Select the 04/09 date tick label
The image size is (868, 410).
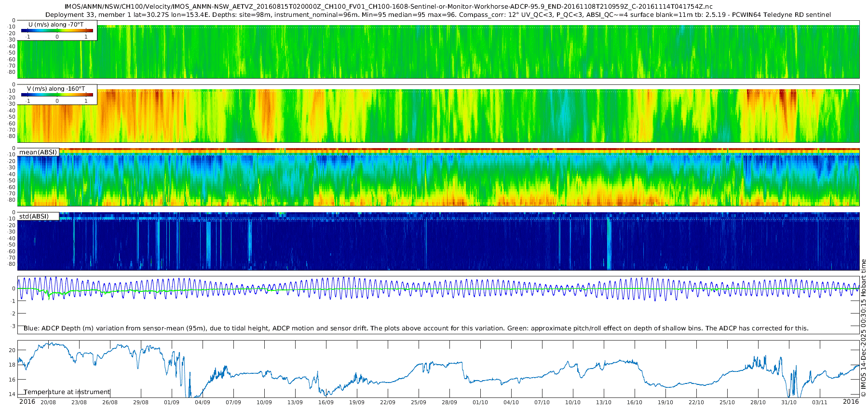click(203, 402)
